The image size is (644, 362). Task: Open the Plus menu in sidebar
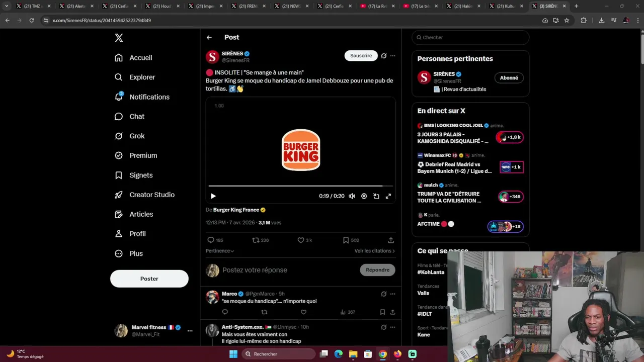click(129, 254)
